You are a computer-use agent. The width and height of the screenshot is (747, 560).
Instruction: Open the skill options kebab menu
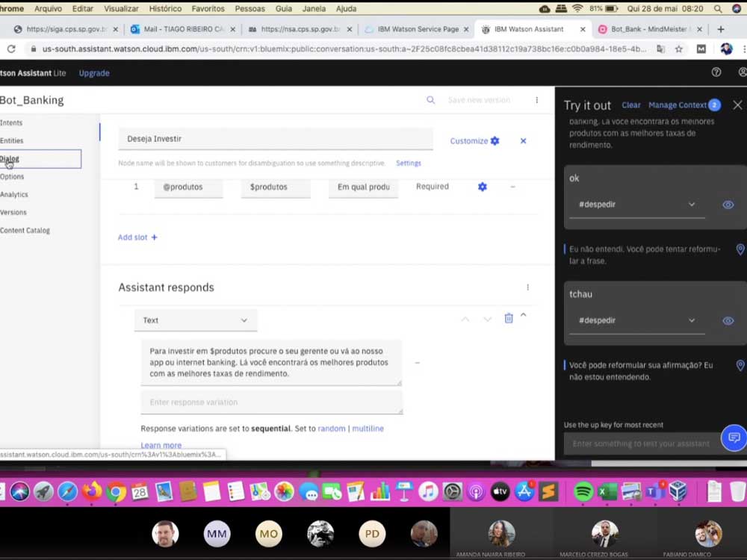click(537, 100)
